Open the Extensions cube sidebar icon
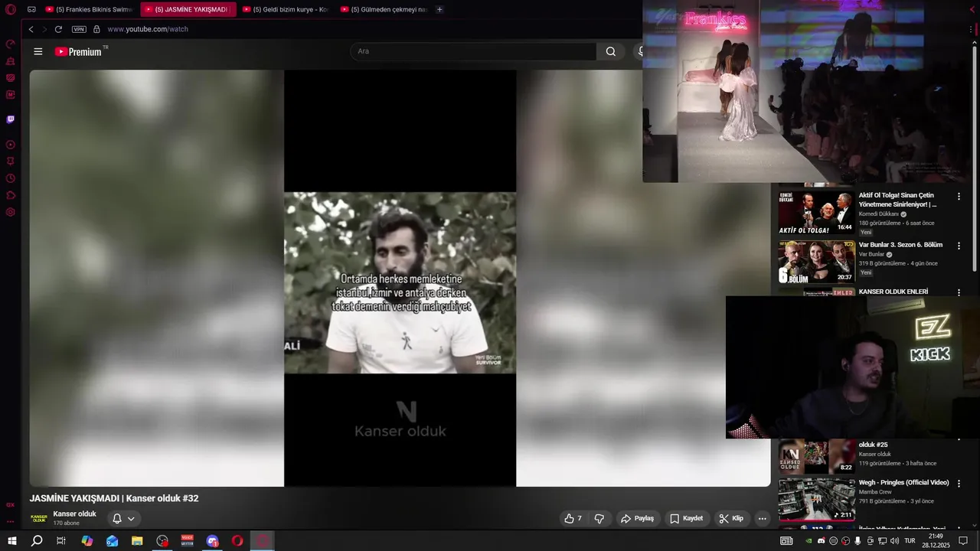Viewport: 980px width, 551px height. (11, 195)
